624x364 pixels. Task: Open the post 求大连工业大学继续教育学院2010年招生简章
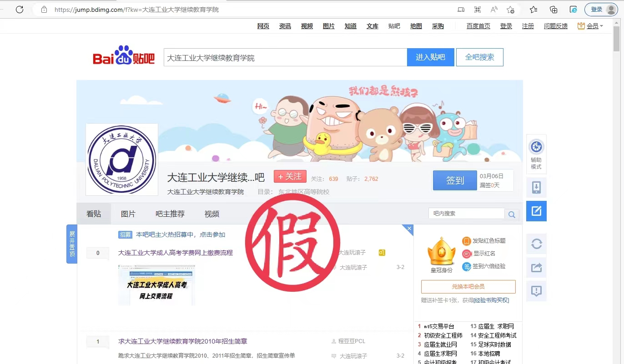[x=183, y=341]
